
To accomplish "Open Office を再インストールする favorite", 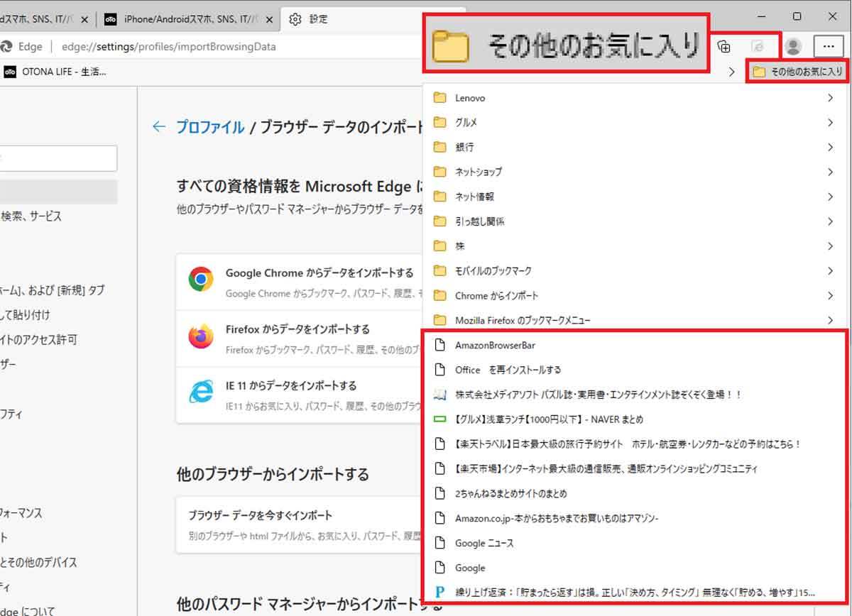I will click(x=635, y=370).
